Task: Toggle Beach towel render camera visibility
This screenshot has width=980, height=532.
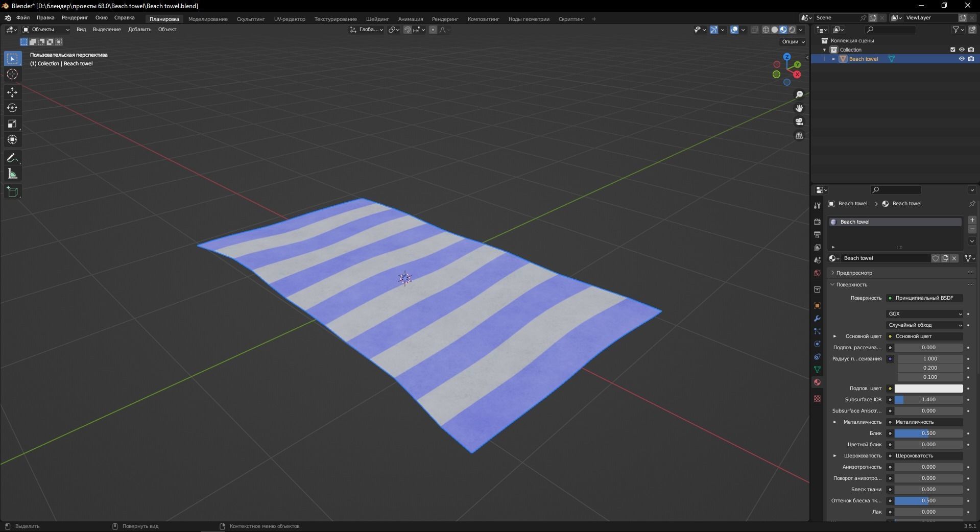Action: tap(971, 59)
